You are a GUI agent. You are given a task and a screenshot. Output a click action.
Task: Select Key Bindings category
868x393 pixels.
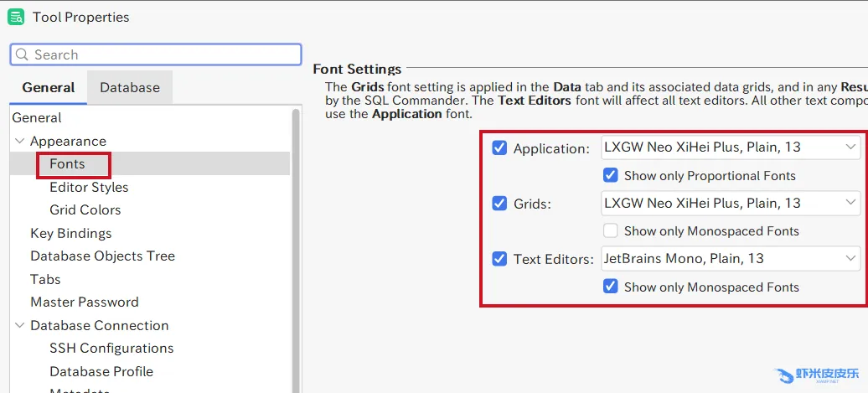coord(70,234)
